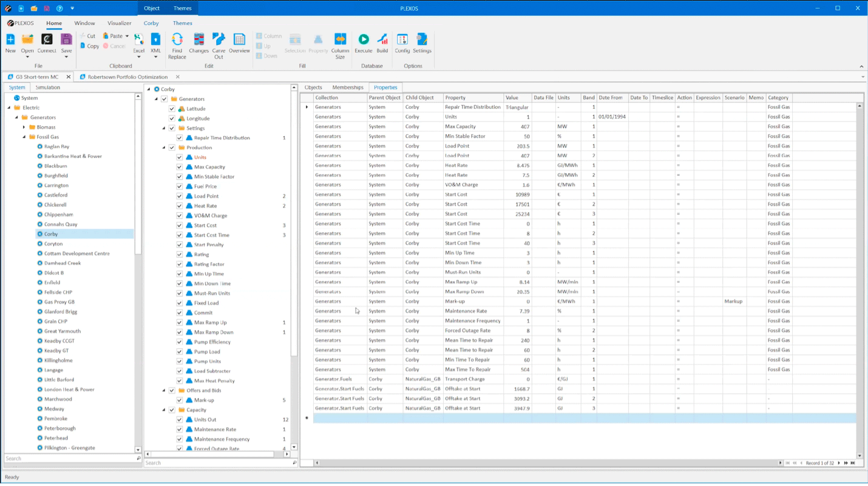Switch to the Memberships tab
Image resolution: width=868 pixels, height=486 pixels.
347,87
